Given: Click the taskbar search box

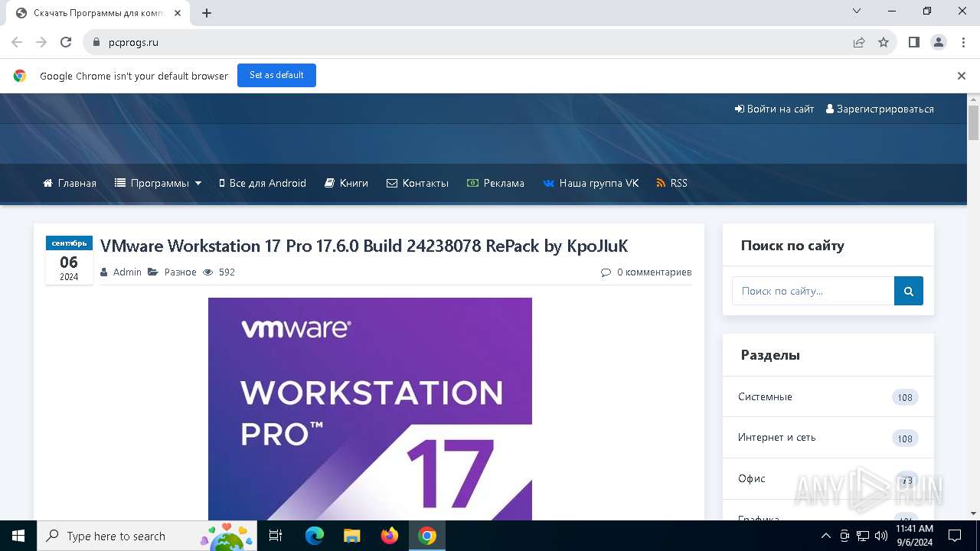Looking at the screenshot, I should 146,536.
